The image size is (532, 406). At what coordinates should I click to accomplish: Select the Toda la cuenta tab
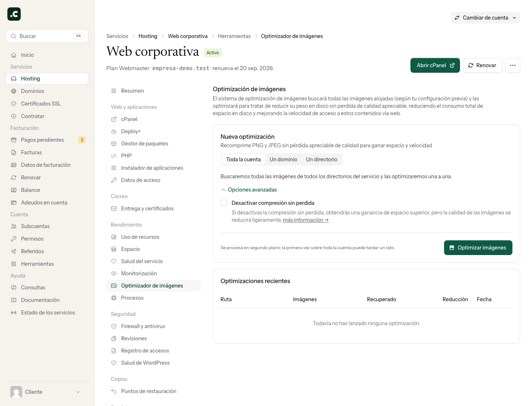[243, 159]
